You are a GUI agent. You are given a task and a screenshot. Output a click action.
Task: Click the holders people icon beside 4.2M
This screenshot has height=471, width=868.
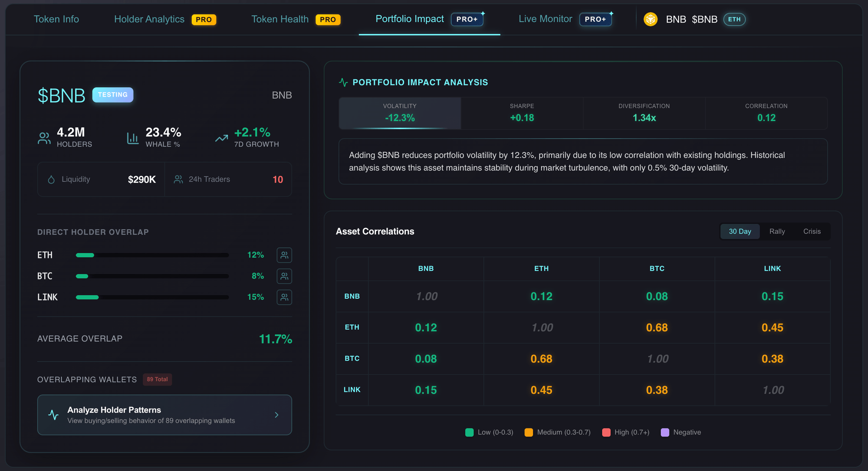(x=44, y=138)
